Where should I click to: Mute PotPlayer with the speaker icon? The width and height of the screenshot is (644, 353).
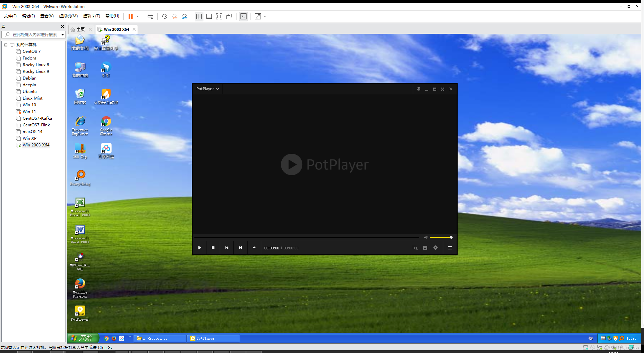click(x=426, y=237)
